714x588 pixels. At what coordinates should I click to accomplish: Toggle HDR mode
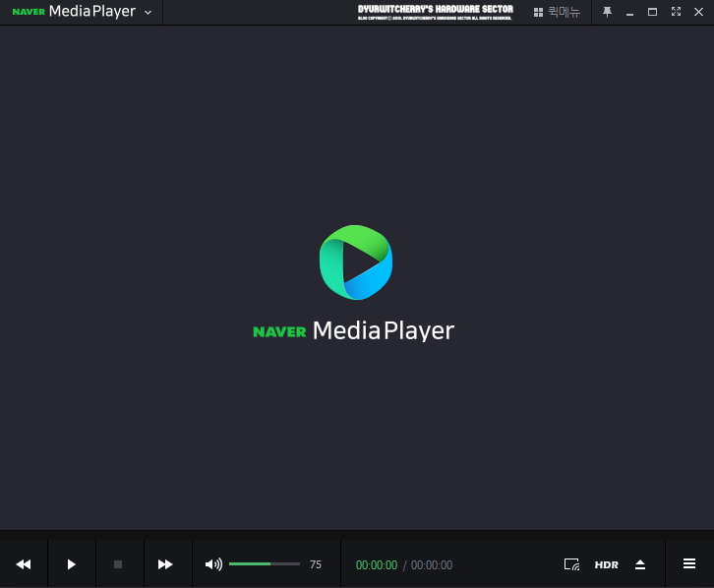(x=607, y=564)
